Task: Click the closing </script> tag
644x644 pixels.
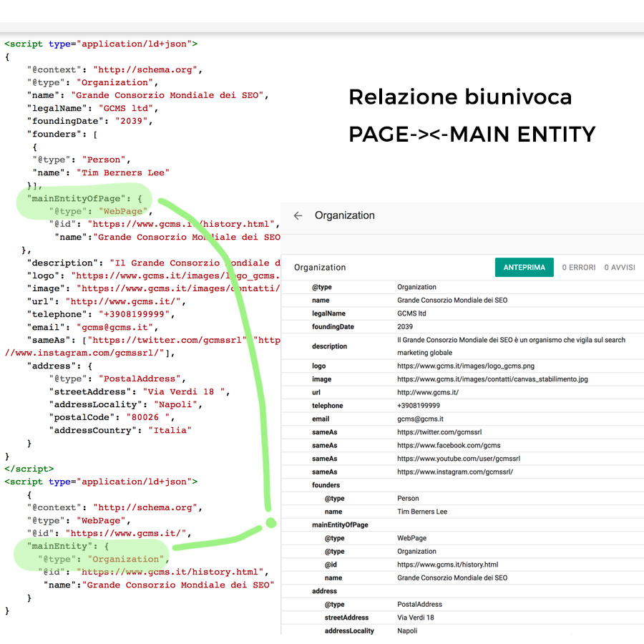Action: pos(29,469)
